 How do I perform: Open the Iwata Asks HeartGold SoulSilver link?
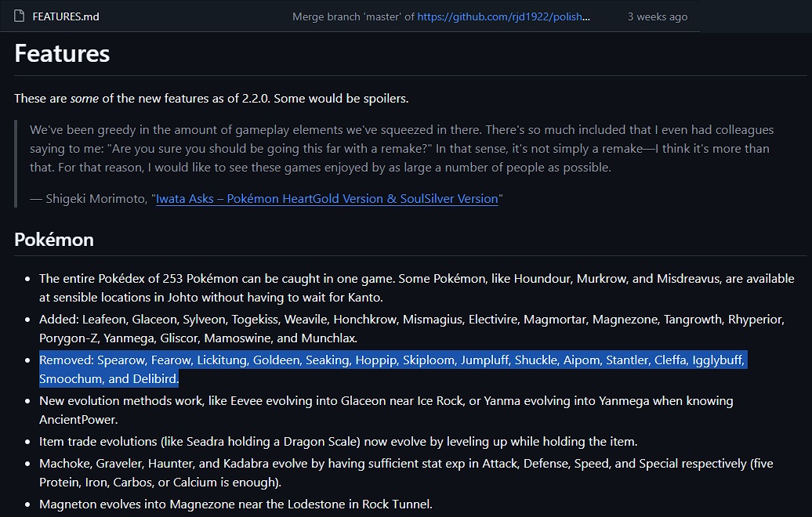327,199
